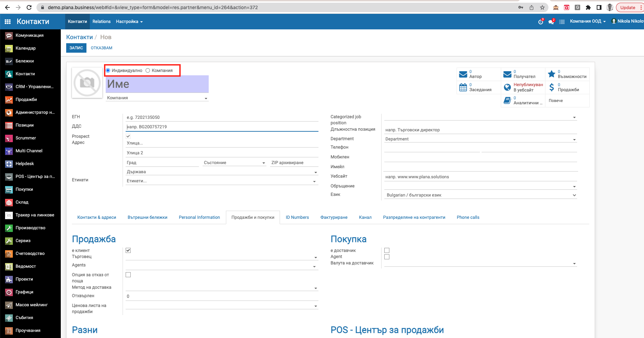This screenshot has height=338, width=644.
Task: Open Комуникация app icon in sidebar
Action: [9, 35]
